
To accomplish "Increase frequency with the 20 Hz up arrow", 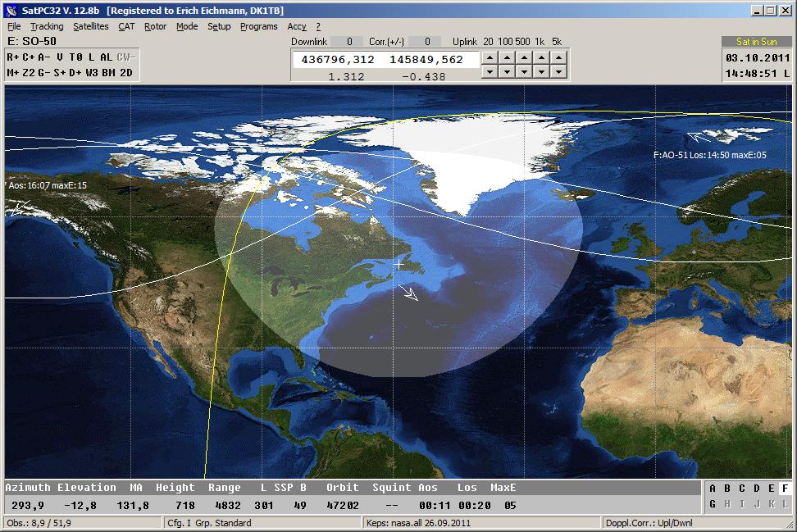I will 489,57.
